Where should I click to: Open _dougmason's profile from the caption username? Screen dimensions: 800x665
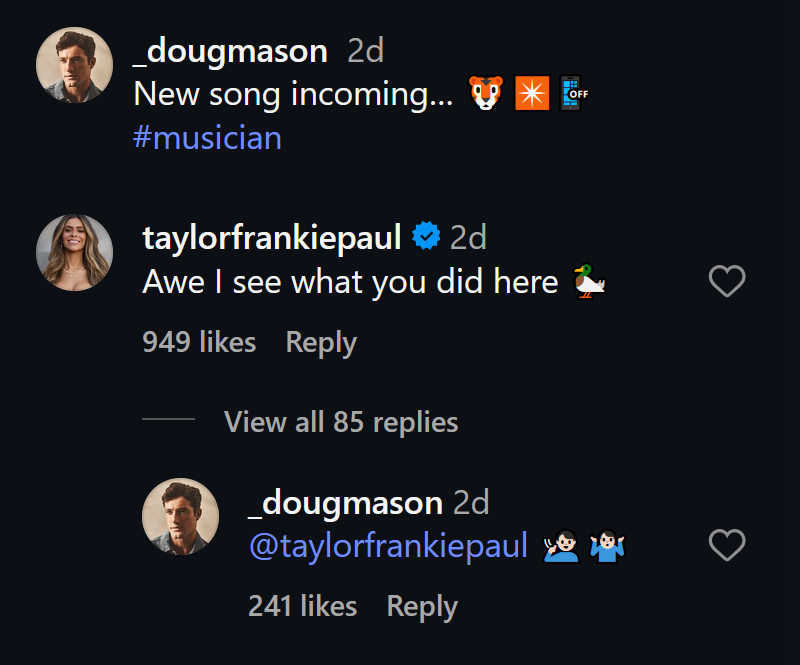point(232,50)
